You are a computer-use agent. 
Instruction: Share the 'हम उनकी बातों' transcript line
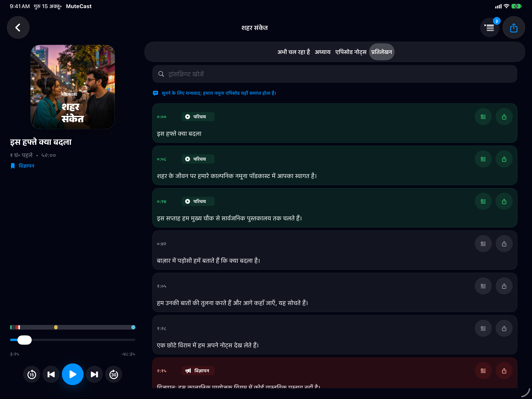coord(504,286)
